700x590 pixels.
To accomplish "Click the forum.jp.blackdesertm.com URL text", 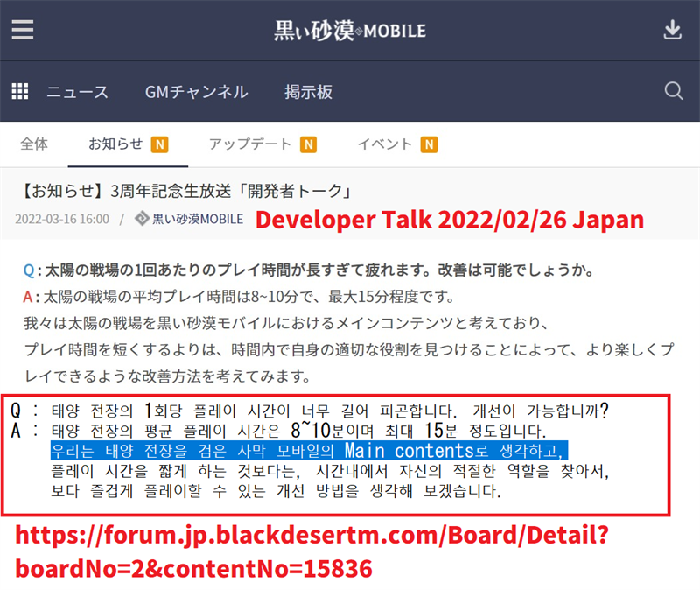I will pos(312,551).
